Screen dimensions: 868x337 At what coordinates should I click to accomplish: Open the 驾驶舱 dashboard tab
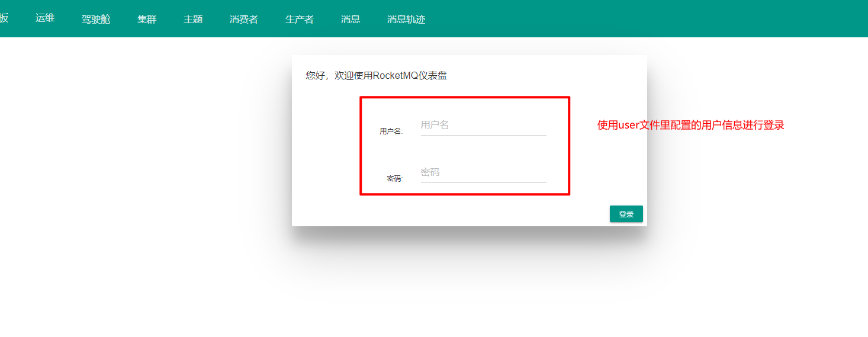coord(96,19)
